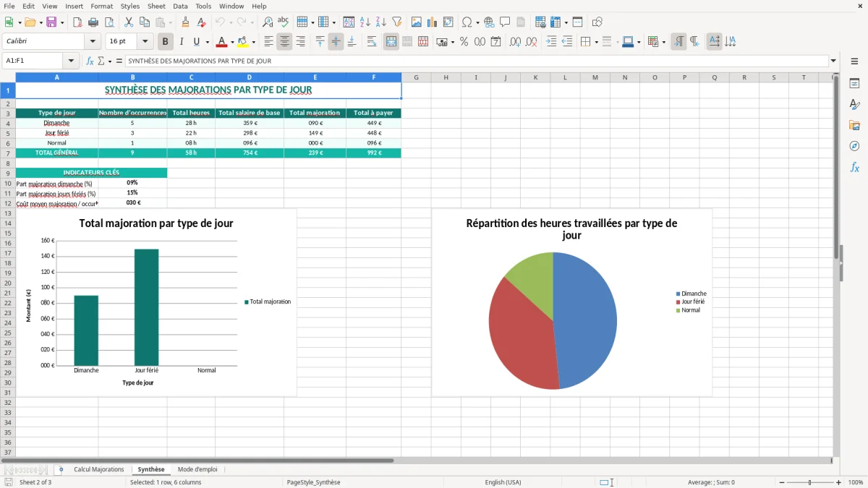868x488 pixels.
Task: Clear direct formatting icon
Action: [x=202, y=22]
